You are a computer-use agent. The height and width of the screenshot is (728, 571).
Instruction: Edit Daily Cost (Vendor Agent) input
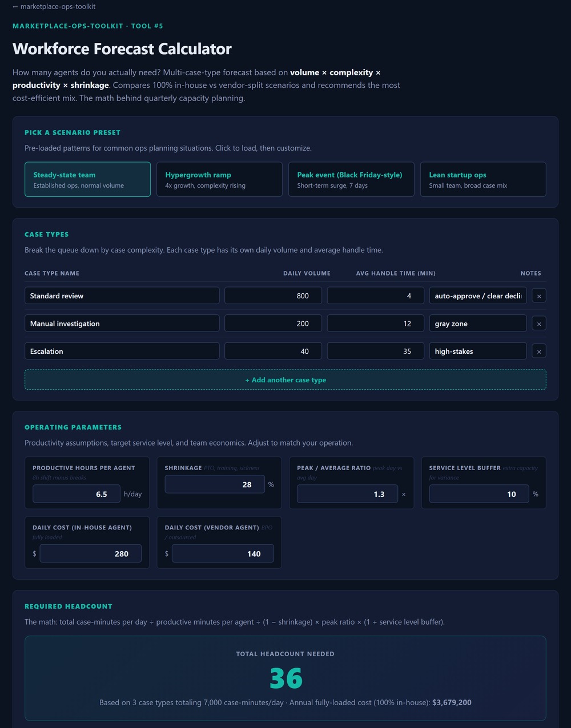[x=223, y=553]
